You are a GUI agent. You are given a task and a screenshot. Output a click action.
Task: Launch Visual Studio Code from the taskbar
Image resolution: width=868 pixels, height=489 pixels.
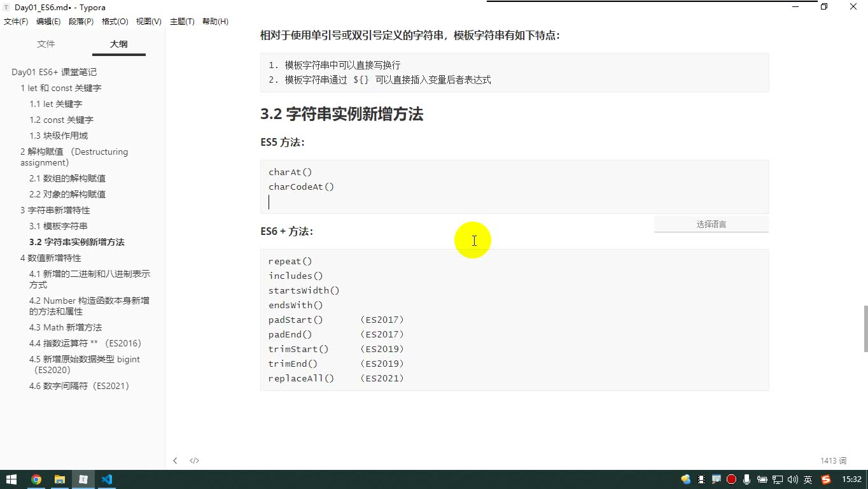click(x=107, y=479)
